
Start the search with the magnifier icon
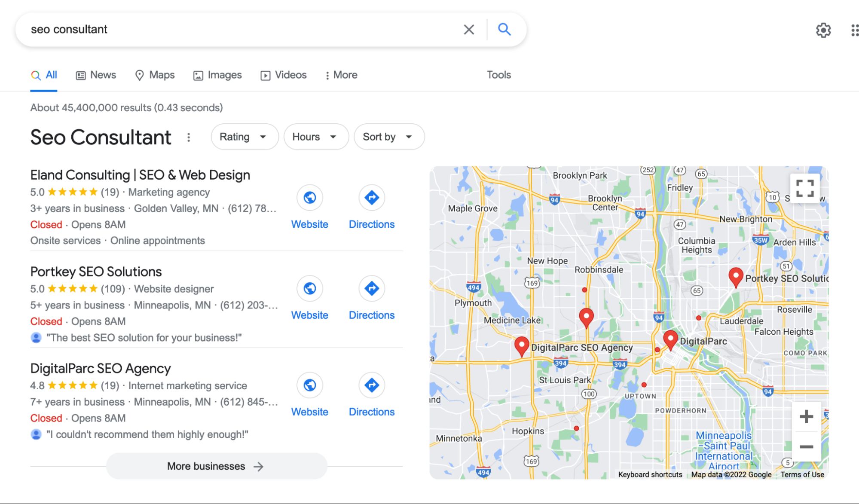point(505,29)
